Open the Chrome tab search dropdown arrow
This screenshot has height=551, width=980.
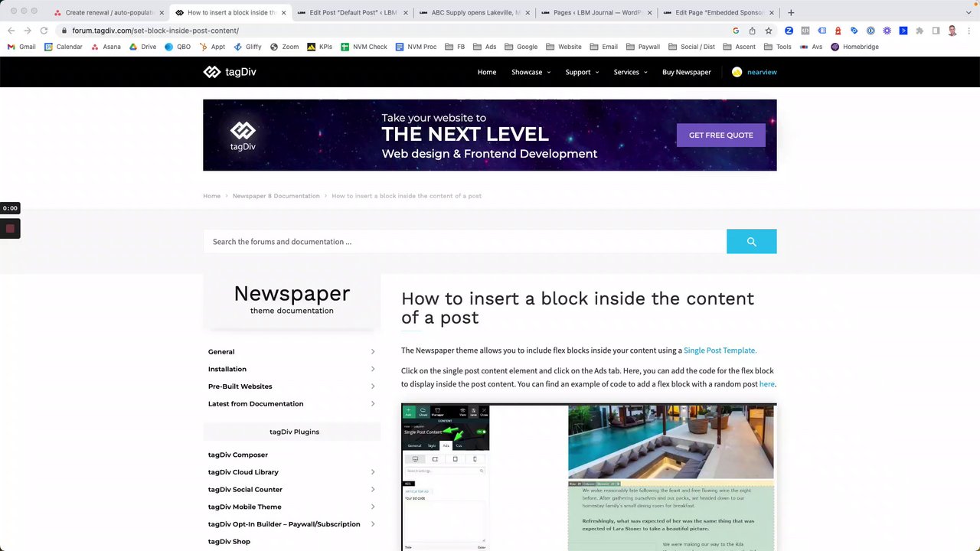pyautogui.click(x=969, y=12)
